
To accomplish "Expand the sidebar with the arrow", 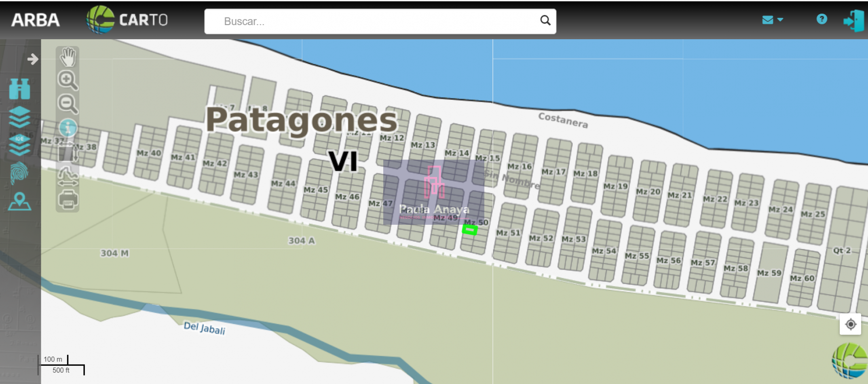I will coord(33,59).
